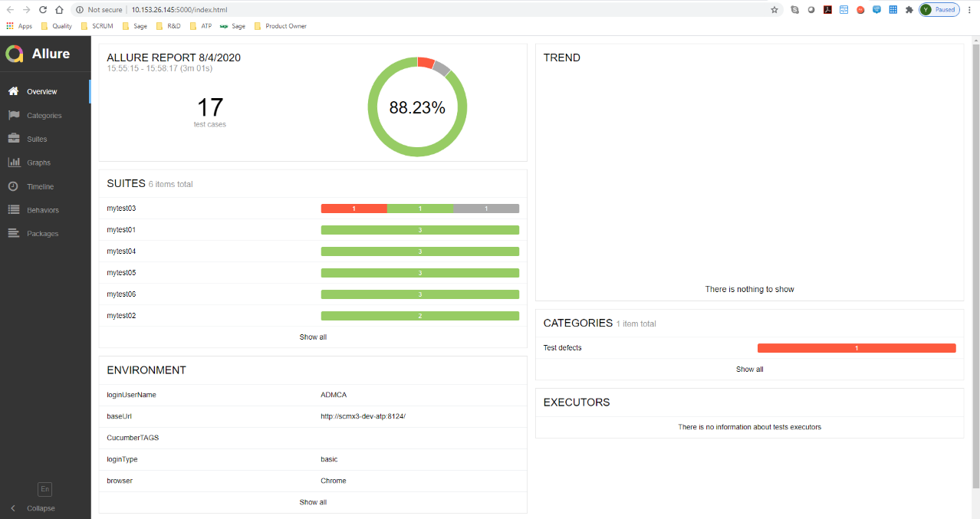The width and height of the screenshot is (980, 519).
Task: Click the Allure logo icon
Action: tap(15, 54)
